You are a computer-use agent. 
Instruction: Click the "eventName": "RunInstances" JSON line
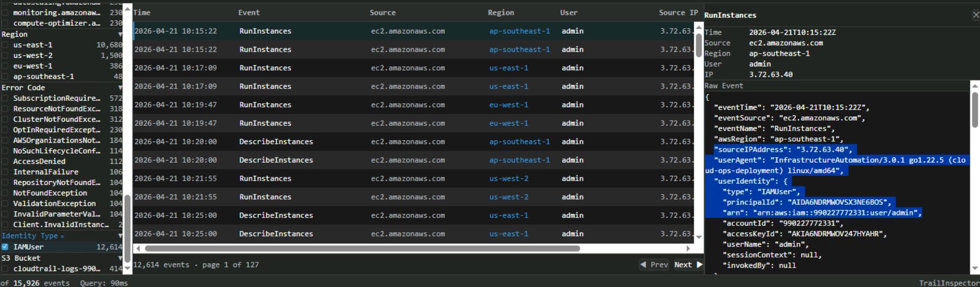(x=774, y=128)
